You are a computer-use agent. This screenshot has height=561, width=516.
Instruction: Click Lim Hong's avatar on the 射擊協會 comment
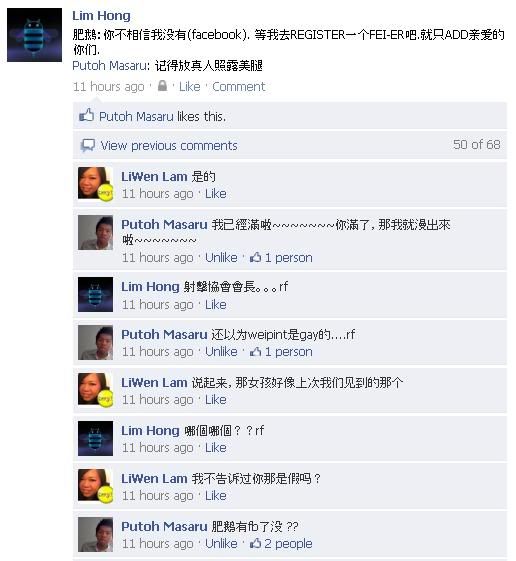tap(96, 294)
